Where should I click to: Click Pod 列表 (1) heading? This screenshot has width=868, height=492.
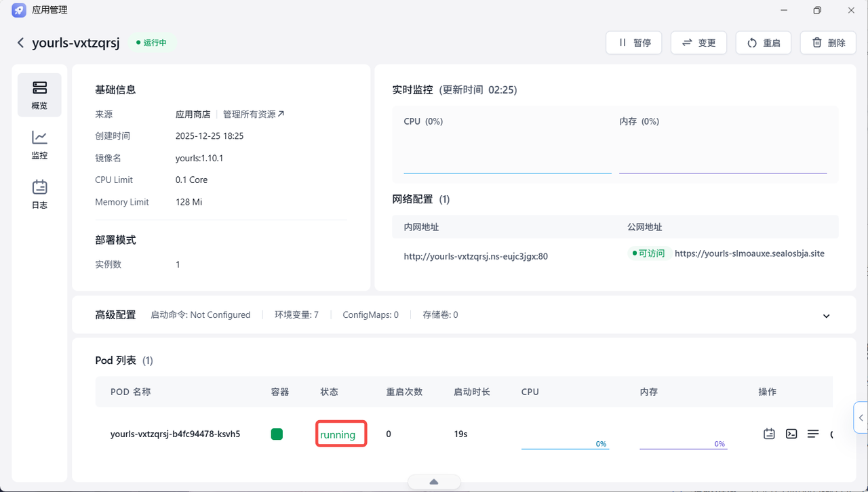(x=124, y=361)
